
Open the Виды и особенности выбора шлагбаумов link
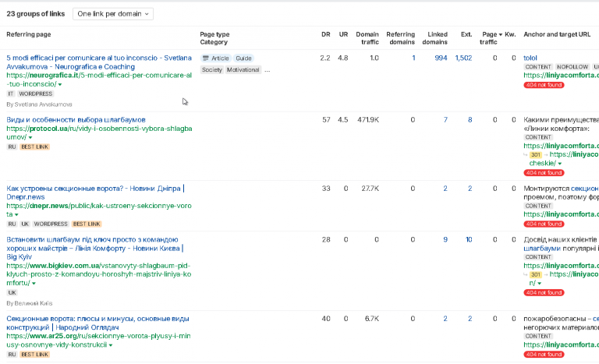pyautogui.click(x=76, y=119)
